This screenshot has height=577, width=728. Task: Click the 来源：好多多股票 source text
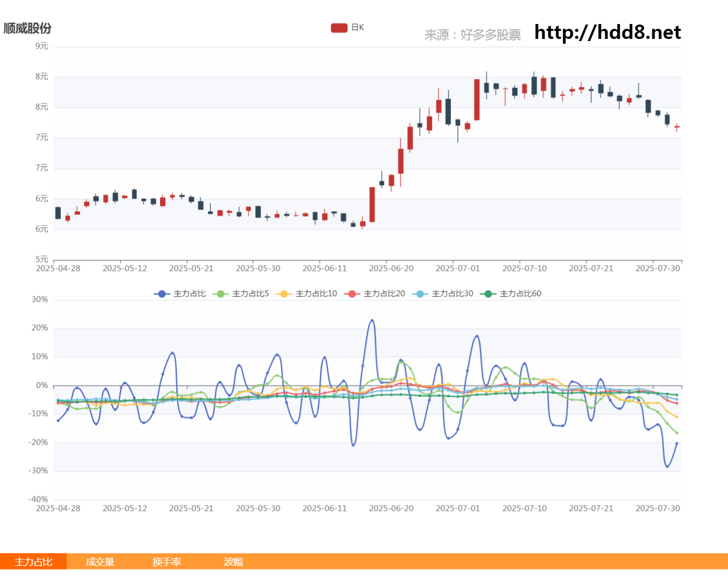click(x=473, y=35)
